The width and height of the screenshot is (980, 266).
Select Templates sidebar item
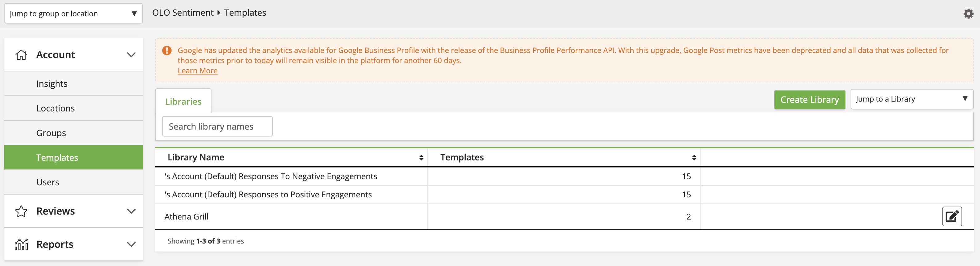(x=73, y=157)
